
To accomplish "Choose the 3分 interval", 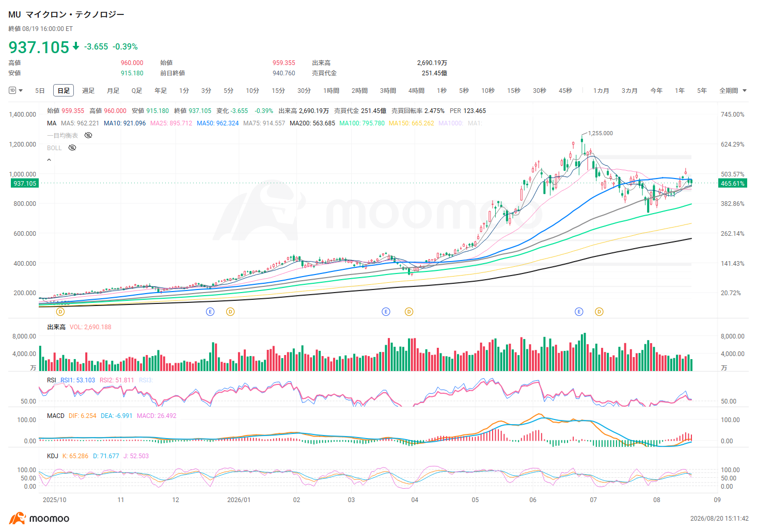I will point(207,91).
